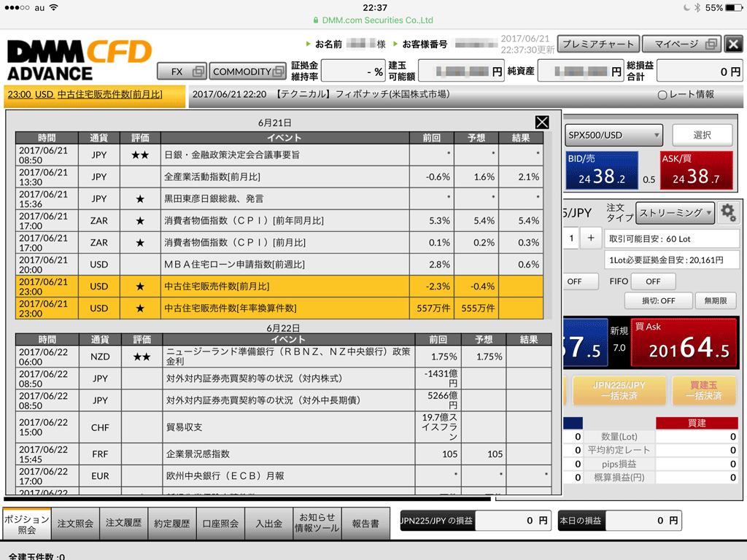Viewport: 747px width, 560px height.
Task: Click the 買建 position header
Action: pyautogui.click(x=697, y=423)
